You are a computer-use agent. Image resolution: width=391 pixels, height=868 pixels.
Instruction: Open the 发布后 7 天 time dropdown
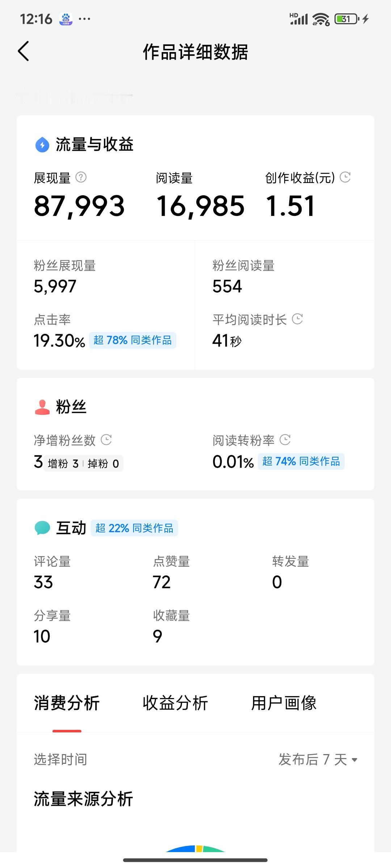[318, 759]
